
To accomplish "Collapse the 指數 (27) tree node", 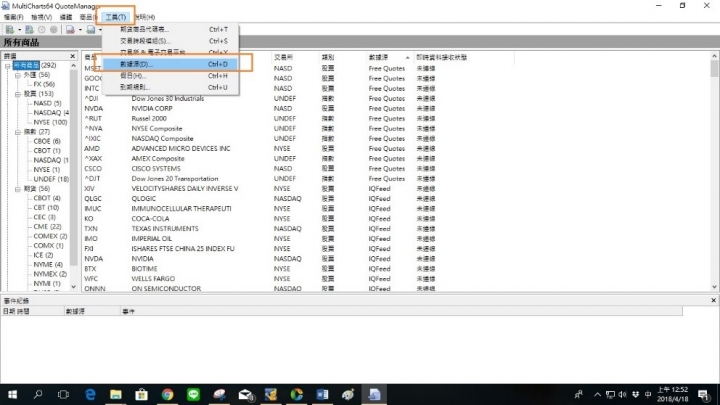I will click(17, 132).
